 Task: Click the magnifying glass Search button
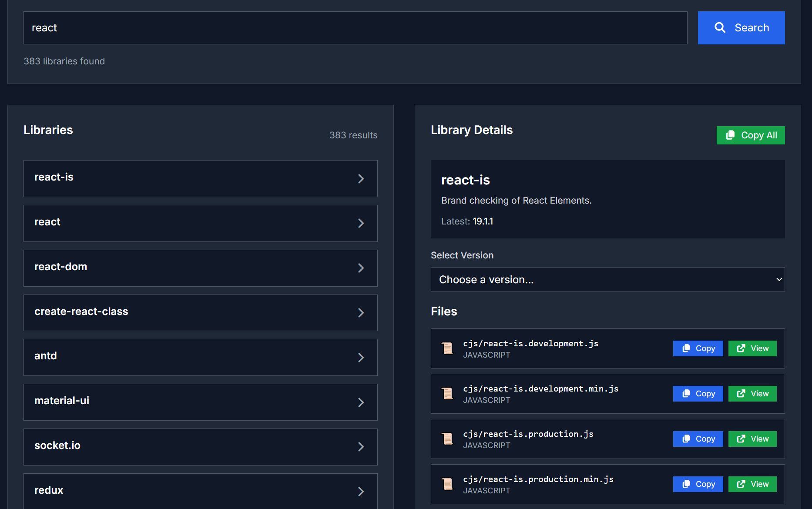[741, 28]
